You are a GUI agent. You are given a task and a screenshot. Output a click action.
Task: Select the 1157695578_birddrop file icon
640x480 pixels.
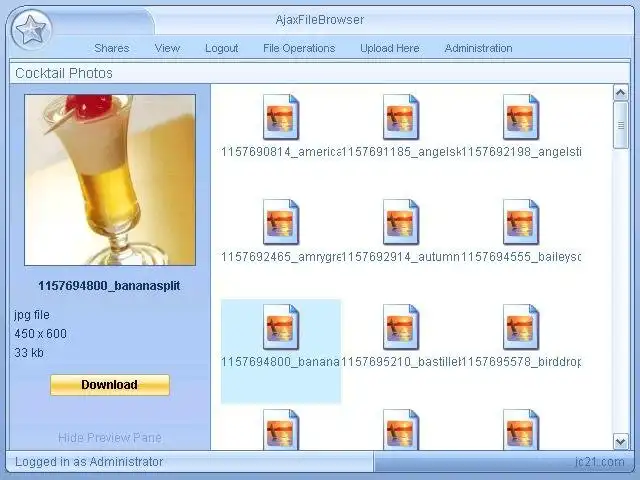click(521, 327)
